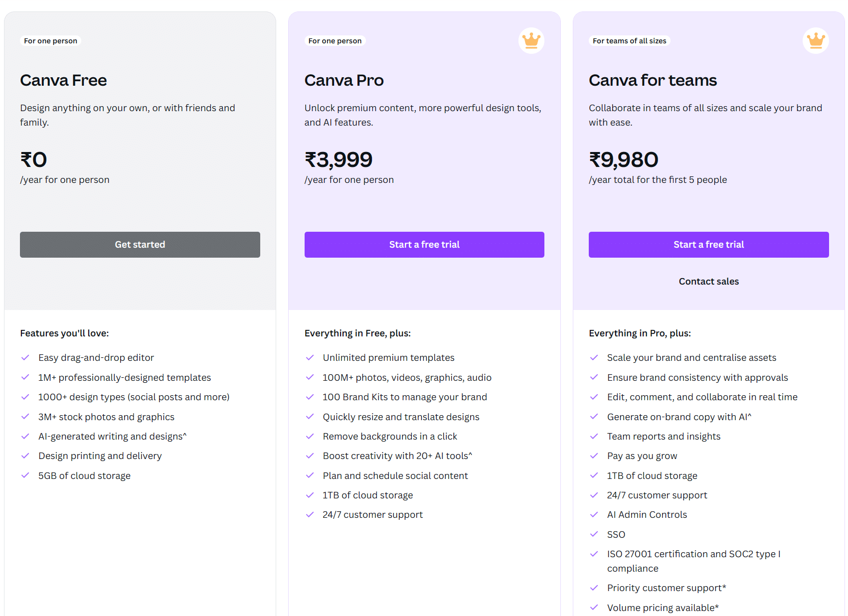Start a free trial of Canva Pro

click(x=424, y=244)
